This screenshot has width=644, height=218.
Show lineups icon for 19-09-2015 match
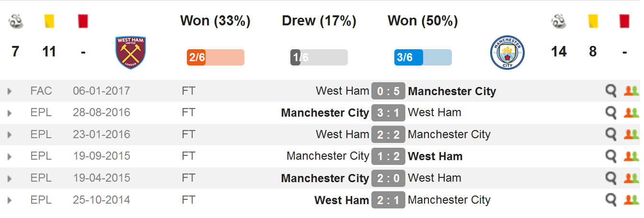tap(631, 156)
